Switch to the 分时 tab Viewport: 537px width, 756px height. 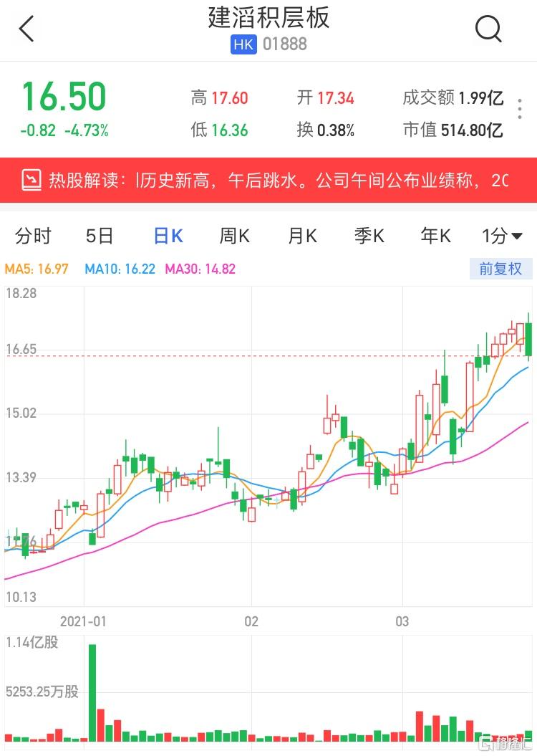pos(33,236)
